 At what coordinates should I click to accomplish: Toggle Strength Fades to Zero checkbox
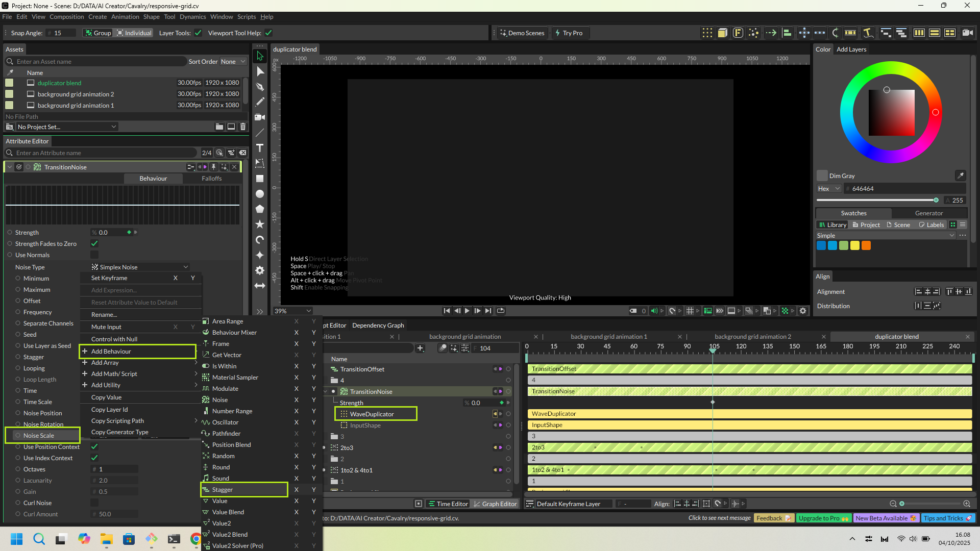click(94, 244)
